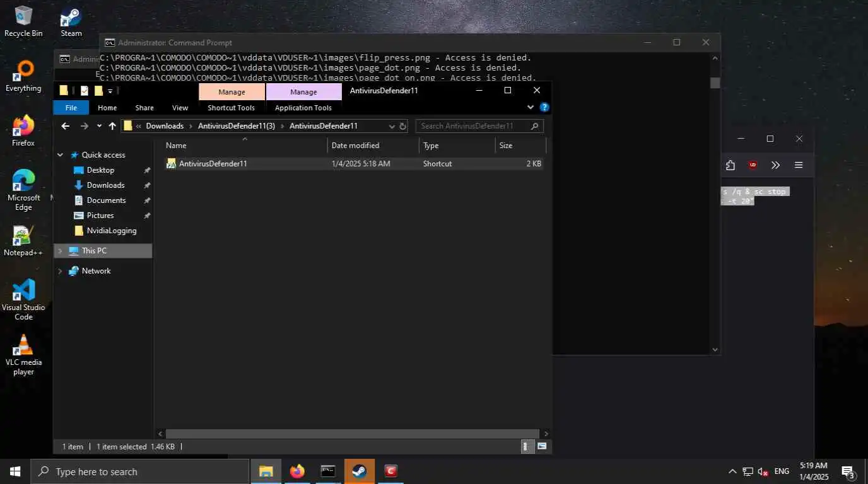This screenshot has width=868, height=484.
Task: Open the Recent locations dropdown arrow
Action: 99,126
